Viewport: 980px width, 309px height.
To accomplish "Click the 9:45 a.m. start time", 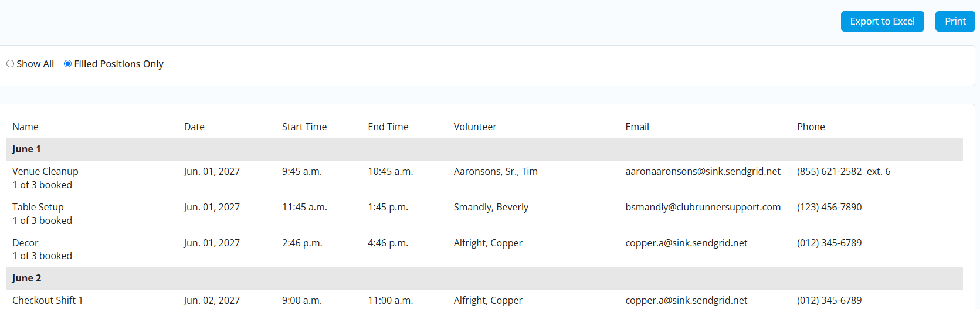I will pyautogui.click(x=301, y=171).
